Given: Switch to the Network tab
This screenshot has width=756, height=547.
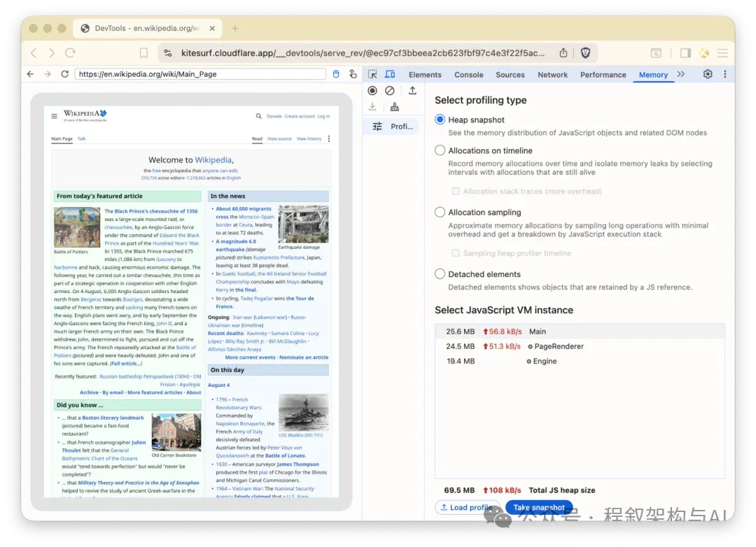Looking at the screenshot, I should (552, 75).
